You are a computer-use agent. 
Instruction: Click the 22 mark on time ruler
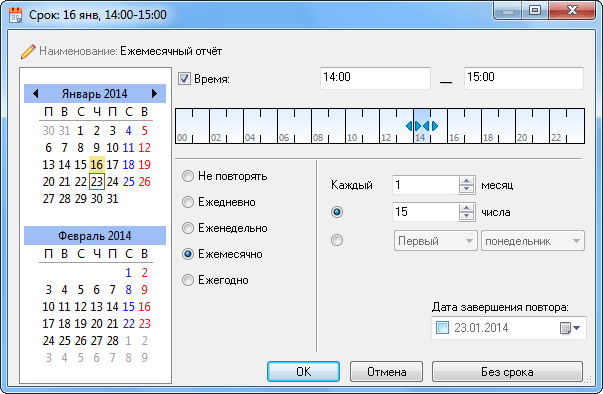[556, 138]
